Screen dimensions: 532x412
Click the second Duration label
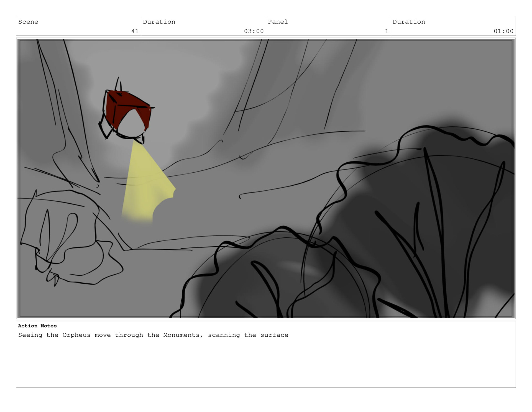click(409, 22)
